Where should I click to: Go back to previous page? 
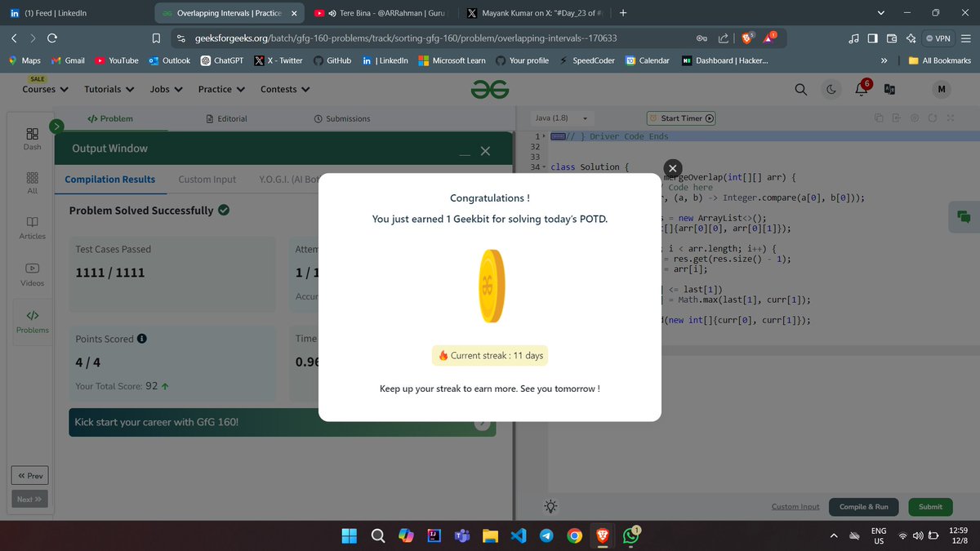pyautogui.click(x=14, y=38)
